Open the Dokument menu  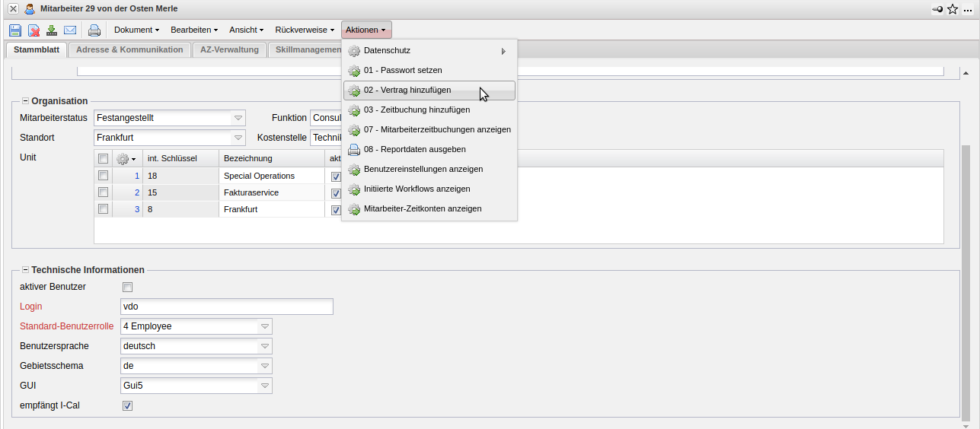click(136, 30)
